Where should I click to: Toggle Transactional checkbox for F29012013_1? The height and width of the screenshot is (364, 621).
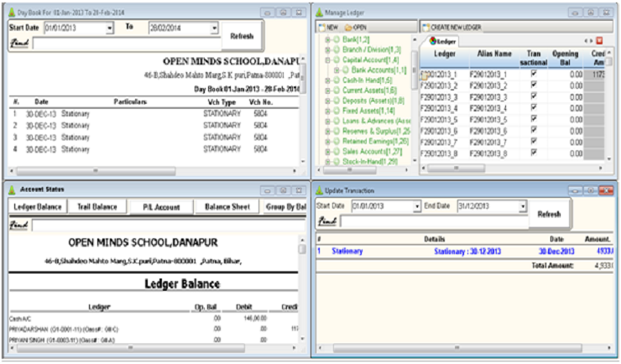(x=533, y=74)
